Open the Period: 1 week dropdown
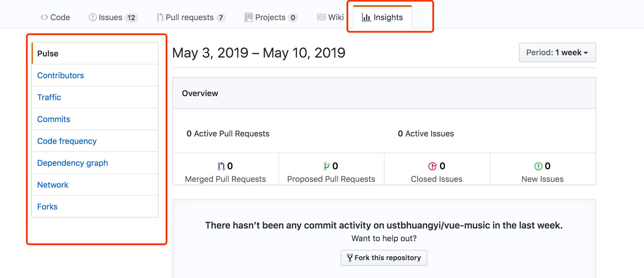Image resolution: width=644 pixels, height=278 pixels. pyautogui.click(x=557, y=53)
